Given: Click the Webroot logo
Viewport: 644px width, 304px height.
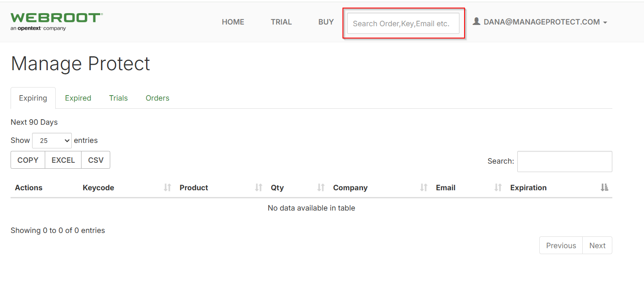Looking at the screenshot, I should (57, 22).
